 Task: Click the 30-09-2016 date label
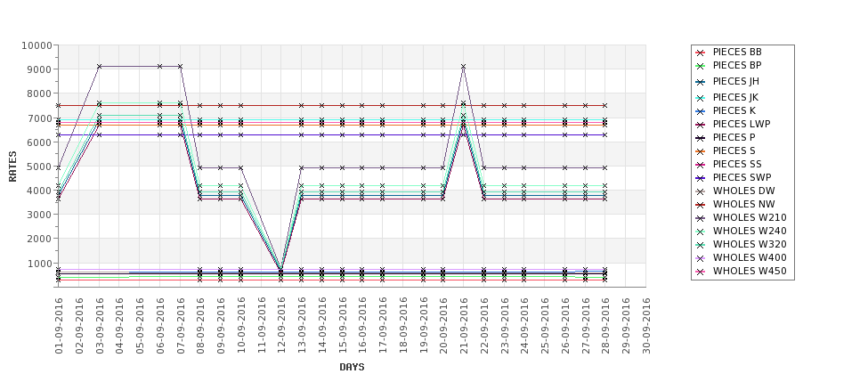[x=645, y=326]
